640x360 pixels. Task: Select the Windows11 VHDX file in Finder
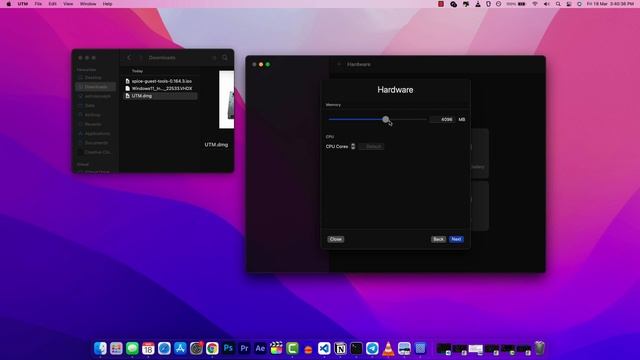click(x=161, y=89)
